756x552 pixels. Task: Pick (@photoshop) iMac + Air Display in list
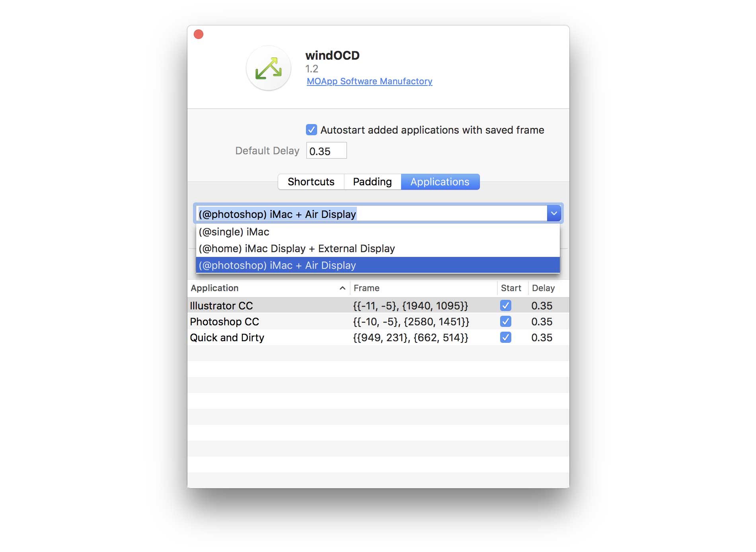click(x=378, y=265)
